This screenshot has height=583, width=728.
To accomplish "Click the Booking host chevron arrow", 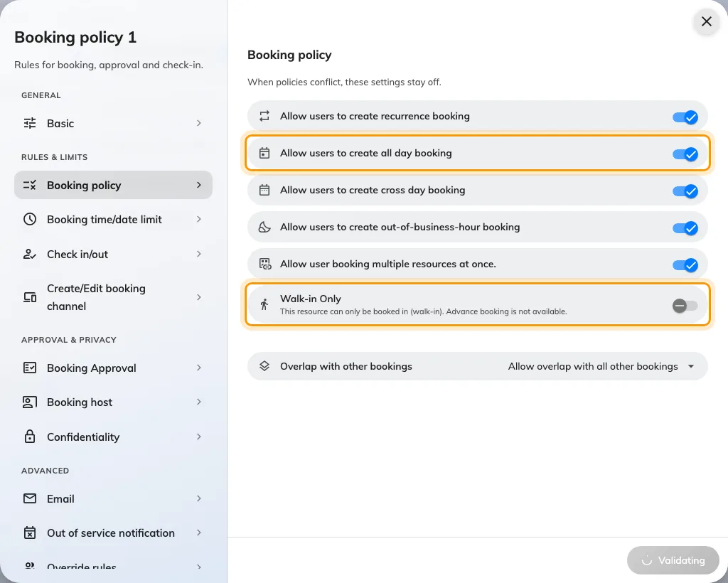I will (199, 402).
